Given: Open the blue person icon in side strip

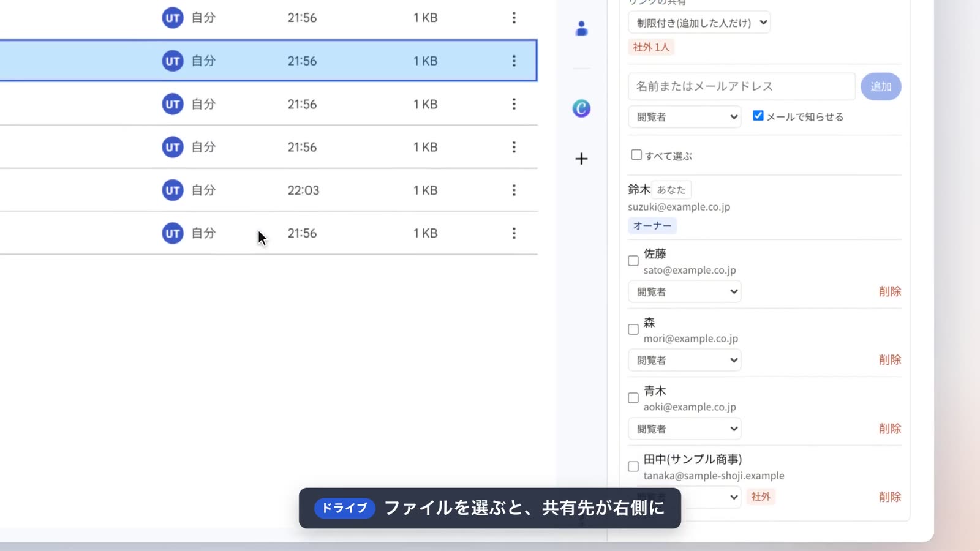Looking at the screenshot, I should coord(581,28).
